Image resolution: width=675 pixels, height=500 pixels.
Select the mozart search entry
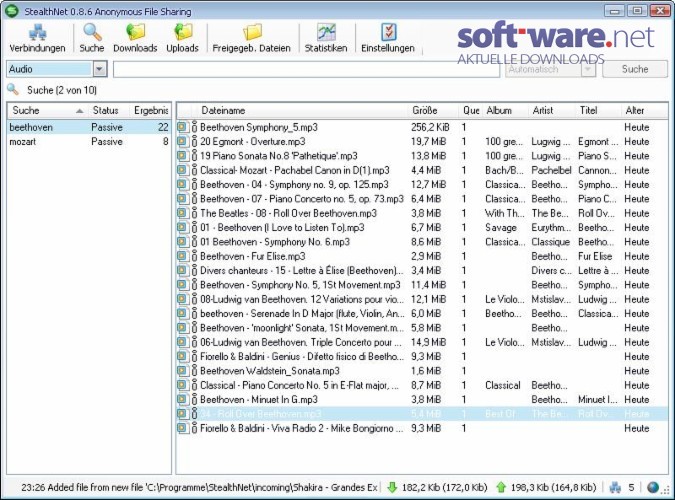89,141
